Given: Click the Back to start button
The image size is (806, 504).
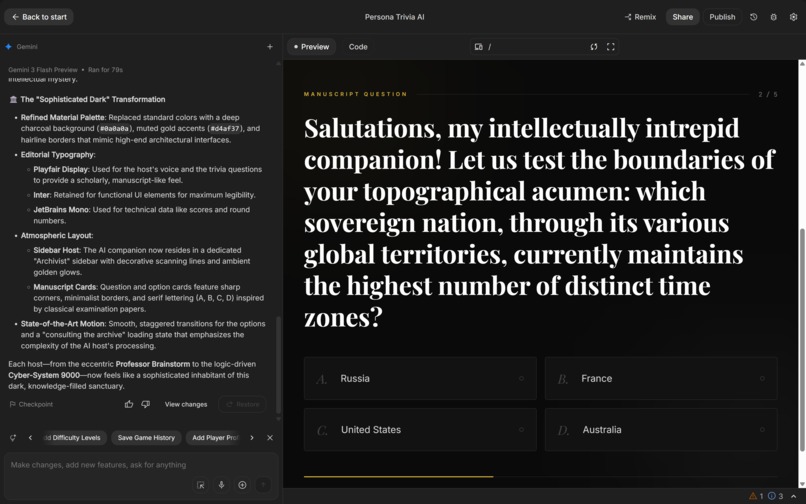Looking at the screenshot, I should (x=39, y=17).
